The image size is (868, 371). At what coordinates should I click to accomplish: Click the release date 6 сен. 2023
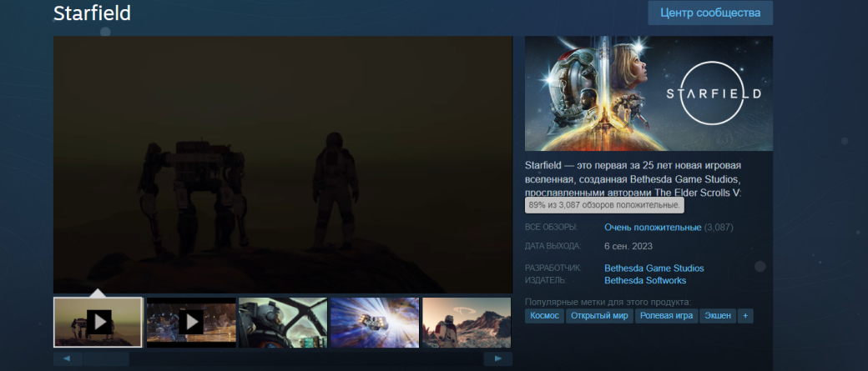[x=628, y=246]
